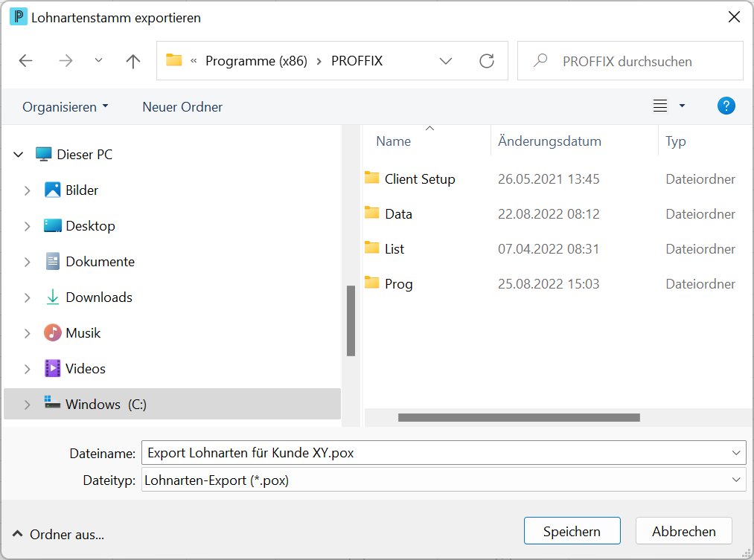Screen dimensions: 754x560
Task: Expand the Videos tree node
Action: 28,370
